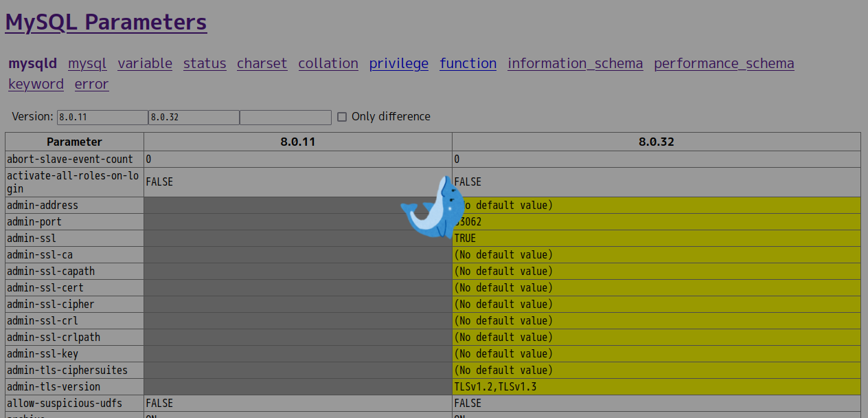Click the admin-tls-version parameter name

click(54, 386)
